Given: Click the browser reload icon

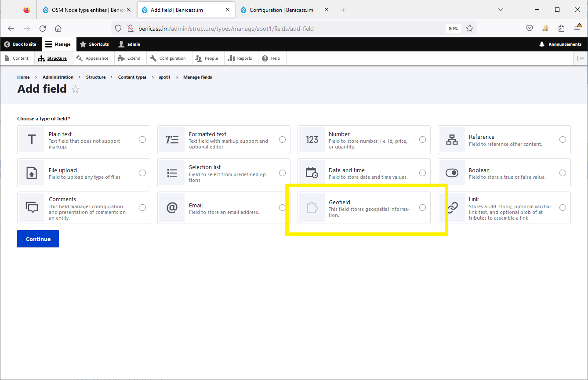Looking at the screenshot, I should (x=43, y=29).
